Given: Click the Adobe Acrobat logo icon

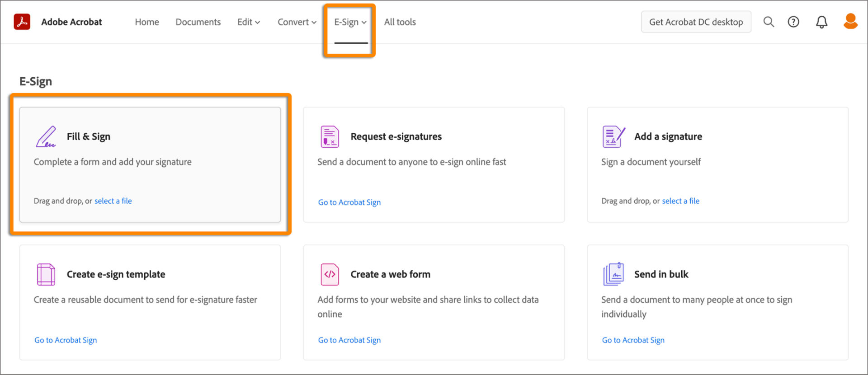Looking at the screenshot, I should pos(22,22).
